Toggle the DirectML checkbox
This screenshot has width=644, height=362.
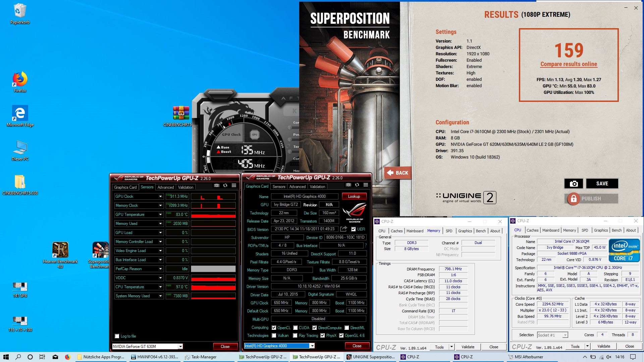(x=347, y=328)
